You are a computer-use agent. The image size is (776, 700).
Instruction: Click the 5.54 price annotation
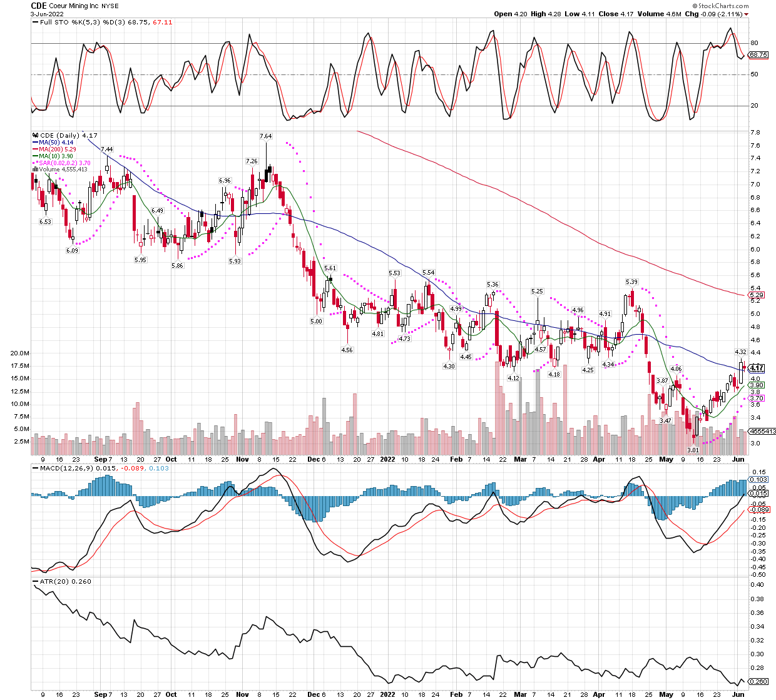tap(428, 272)
